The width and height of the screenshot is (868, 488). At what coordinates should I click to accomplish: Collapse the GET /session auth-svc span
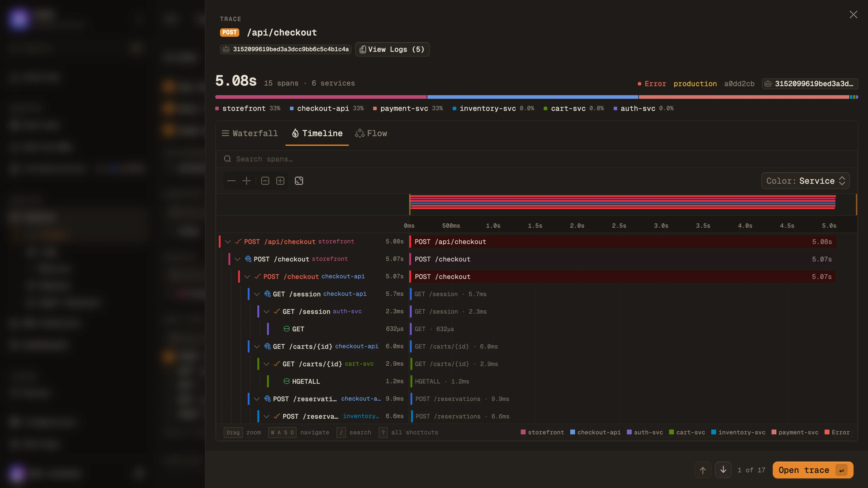[x=266, y=311]
